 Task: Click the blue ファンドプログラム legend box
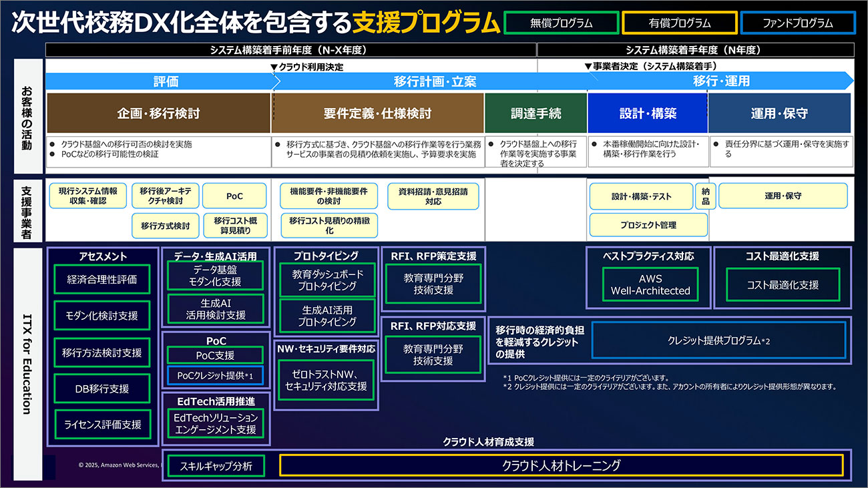click(x=798, y=23)
